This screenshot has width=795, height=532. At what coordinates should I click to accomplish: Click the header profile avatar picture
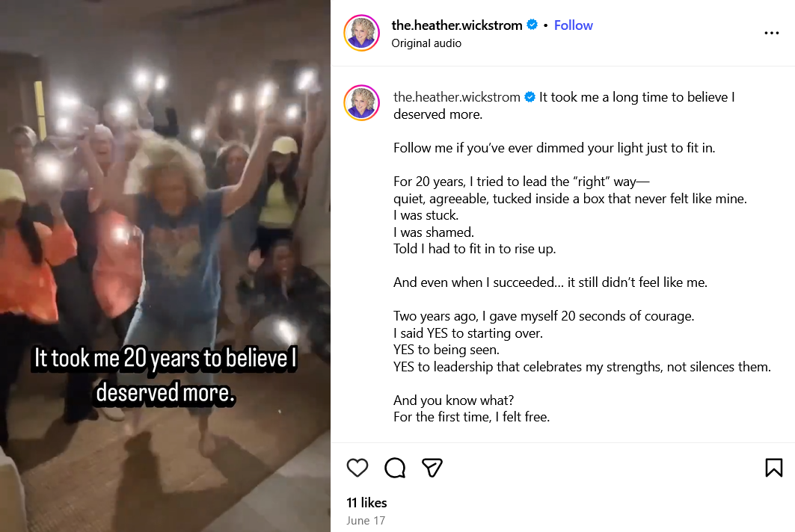pyautogui.click(x=361, y=34)
